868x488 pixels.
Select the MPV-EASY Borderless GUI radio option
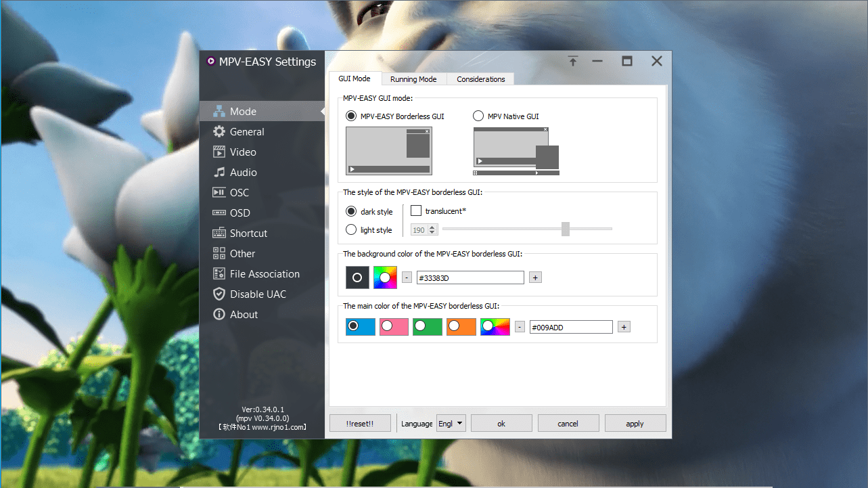(x=395, y=116)
